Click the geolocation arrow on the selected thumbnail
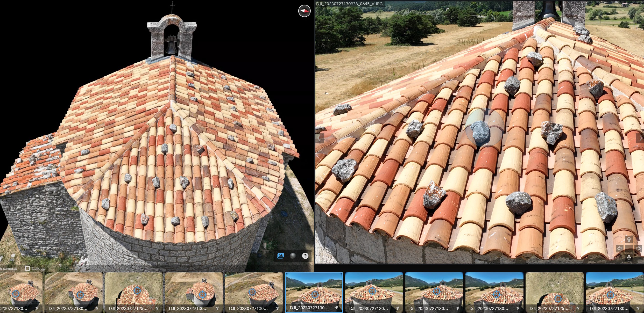The width and height of the screenshot is (644, 313). (x=336, y=308)
